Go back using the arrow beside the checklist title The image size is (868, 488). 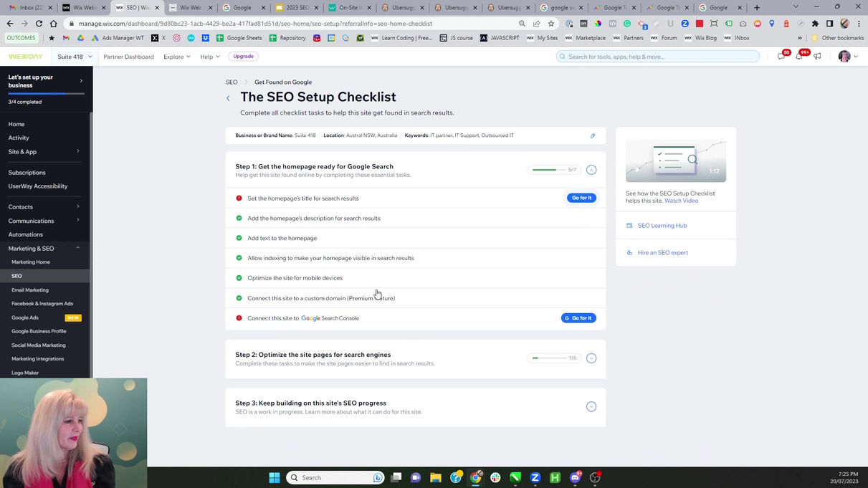point(228,98)
